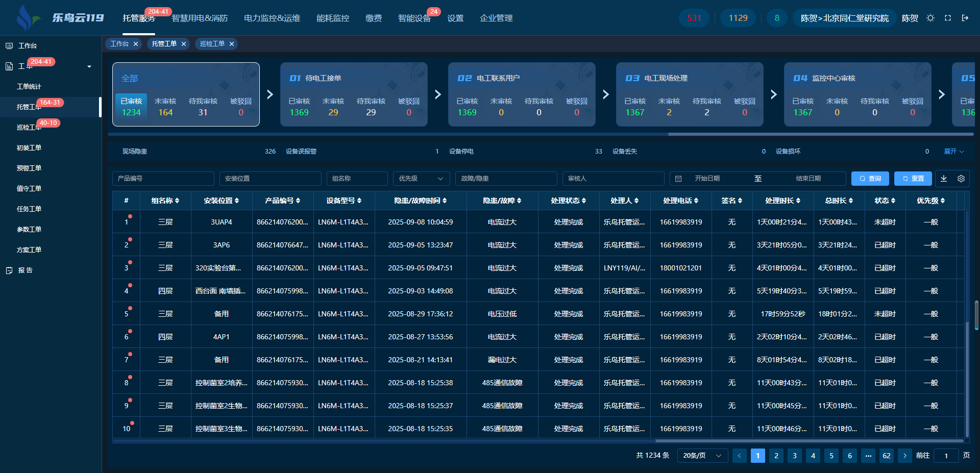This screenshot has width=980, height=473.
Task: Click the arrow after the 全部 card
Action: click(x=270, y=94)
